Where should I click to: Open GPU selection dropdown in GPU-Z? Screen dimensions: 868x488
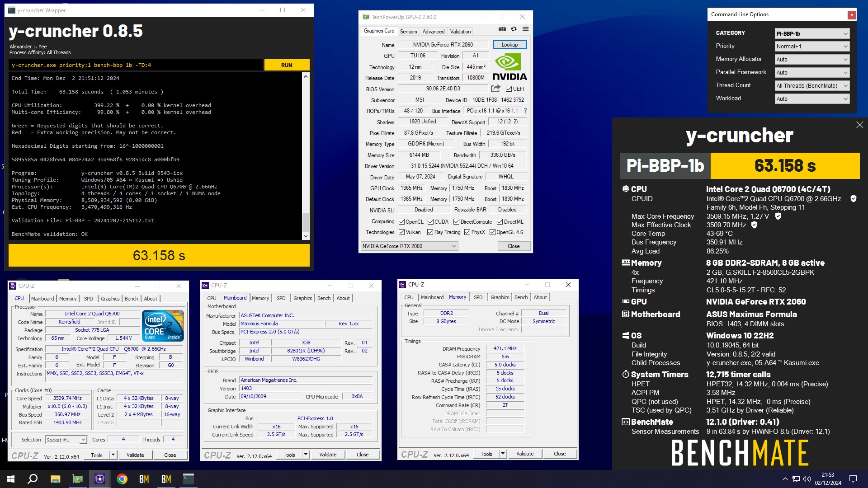[410, 246]
